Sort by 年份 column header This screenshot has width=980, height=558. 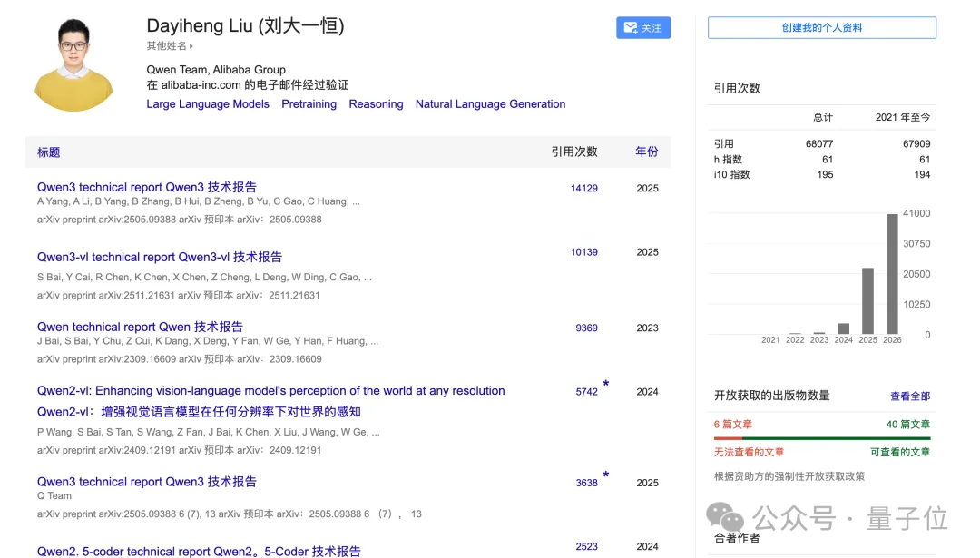tap(646, 152)
